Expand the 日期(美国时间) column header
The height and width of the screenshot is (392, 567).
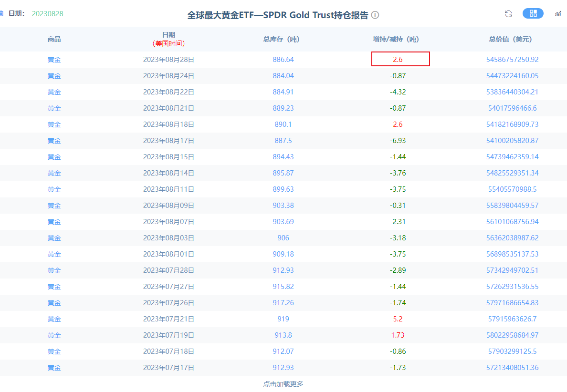coord(168,39)
